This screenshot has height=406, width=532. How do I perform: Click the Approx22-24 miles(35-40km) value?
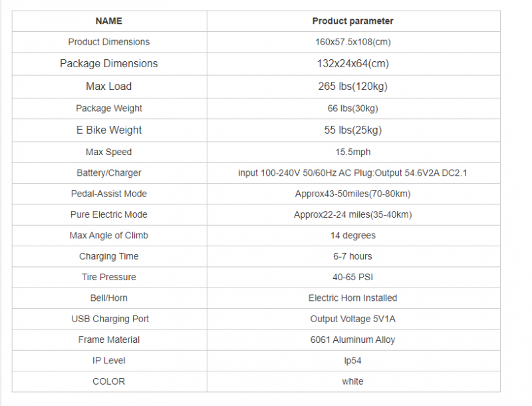(x=353, y=214)
